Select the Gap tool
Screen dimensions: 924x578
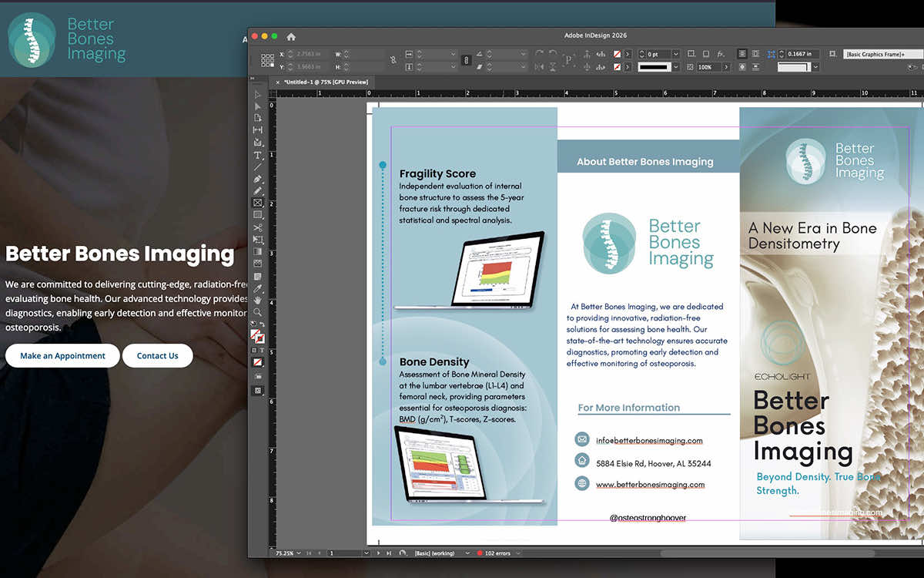point(258,130)
